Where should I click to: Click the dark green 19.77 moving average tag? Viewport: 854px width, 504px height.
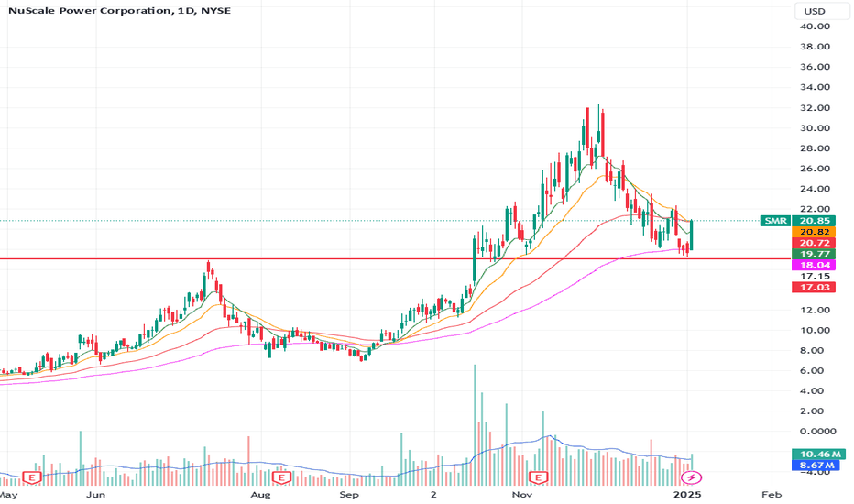pos(815,254)
